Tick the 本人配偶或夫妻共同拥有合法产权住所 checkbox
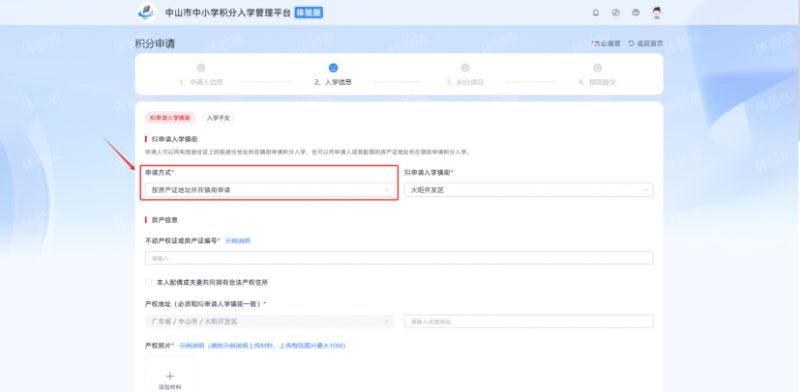This screenshot has width=800, height=392. click(148, 282)
